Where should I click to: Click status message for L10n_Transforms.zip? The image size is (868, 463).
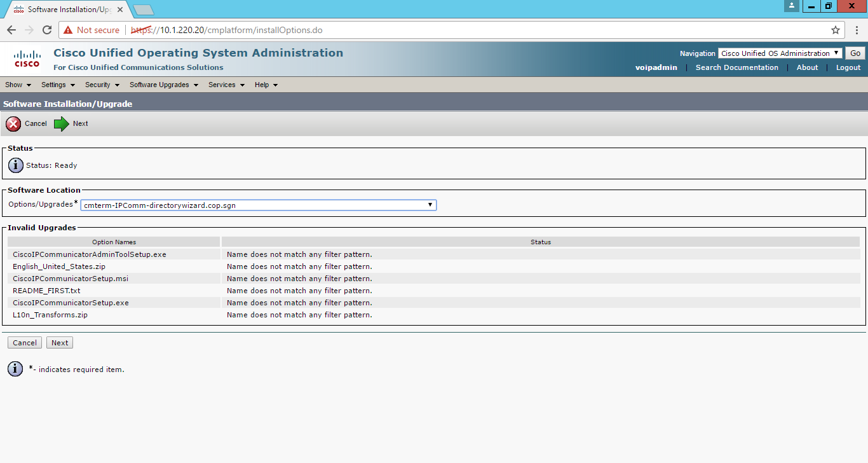[299, 315]
